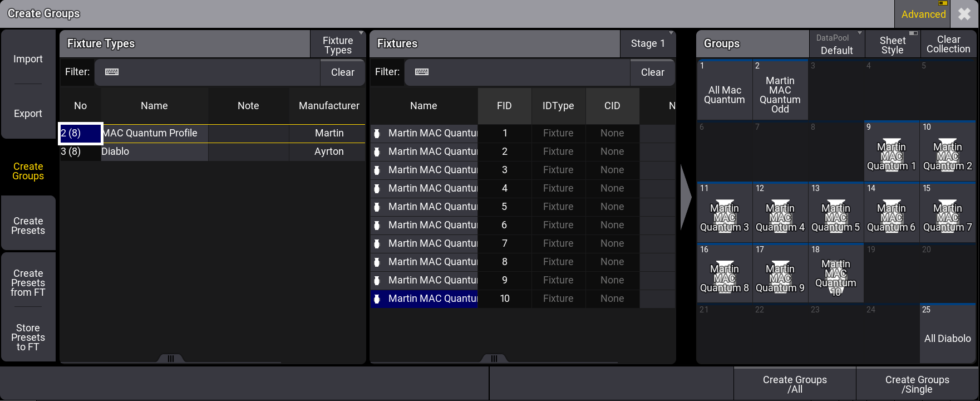
Task: Click keyboard icon in Fixtures filter
Action: click(422, 72)
